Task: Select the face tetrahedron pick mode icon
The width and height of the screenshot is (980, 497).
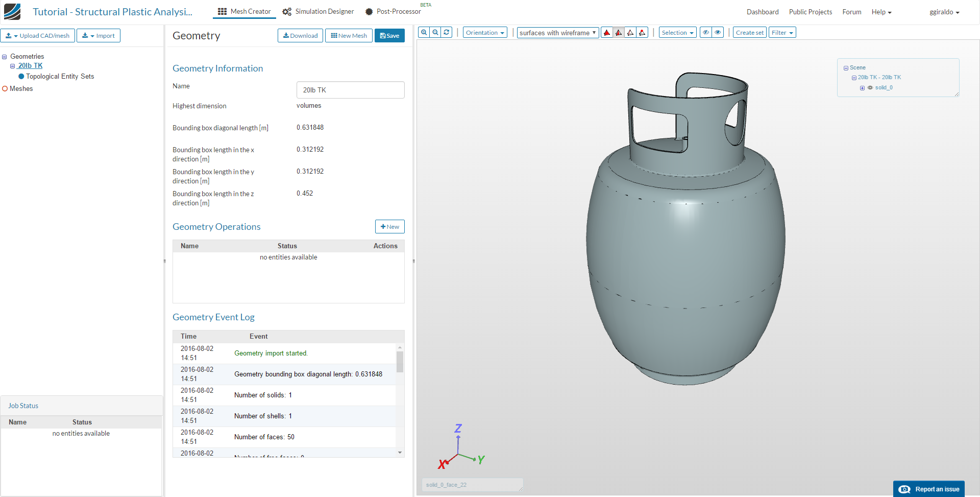Action: [619, 33]
